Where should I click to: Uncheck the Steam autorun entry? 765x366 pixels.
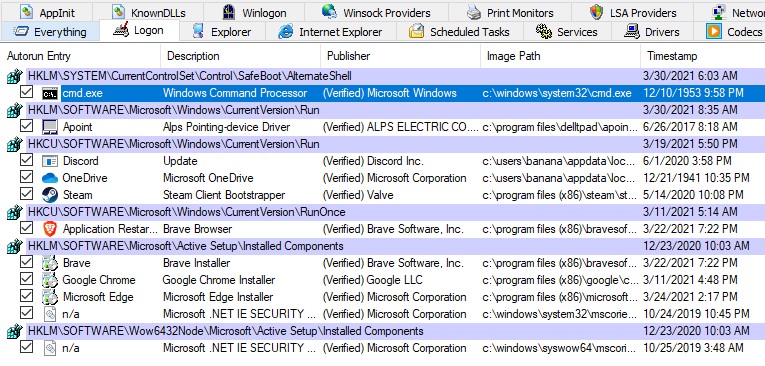pos(26,194)
